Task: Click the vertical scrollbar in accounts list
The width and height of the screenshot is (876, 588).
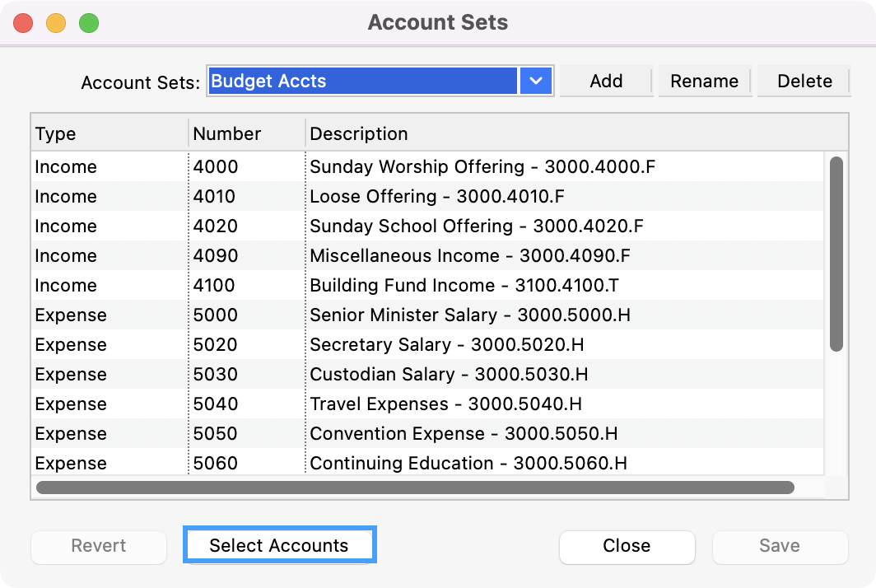Action: point(836,254)
